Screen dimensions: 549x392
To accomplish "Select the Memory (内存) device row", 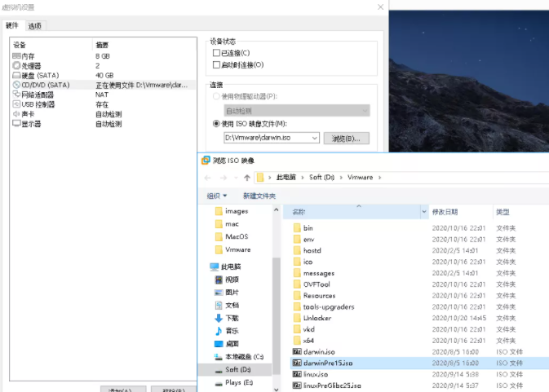I will [x=103, y=56].
